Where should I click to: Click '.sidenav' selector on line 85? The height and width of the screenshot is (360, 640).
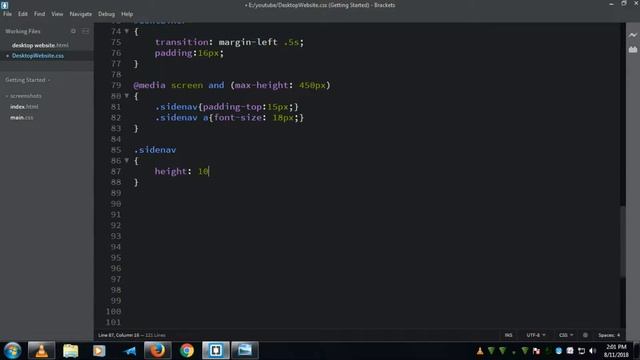[x=155, y=150]
